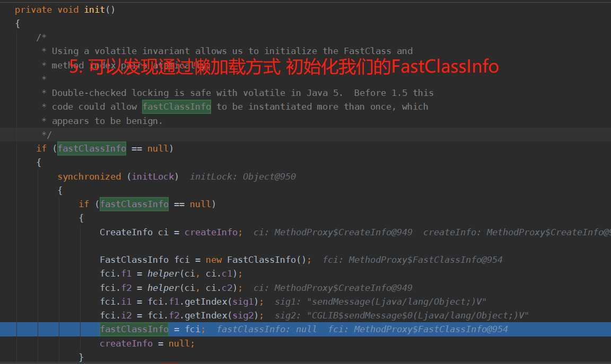Click the highlighted fastClassInfo in the comment

tap(177, 106)
